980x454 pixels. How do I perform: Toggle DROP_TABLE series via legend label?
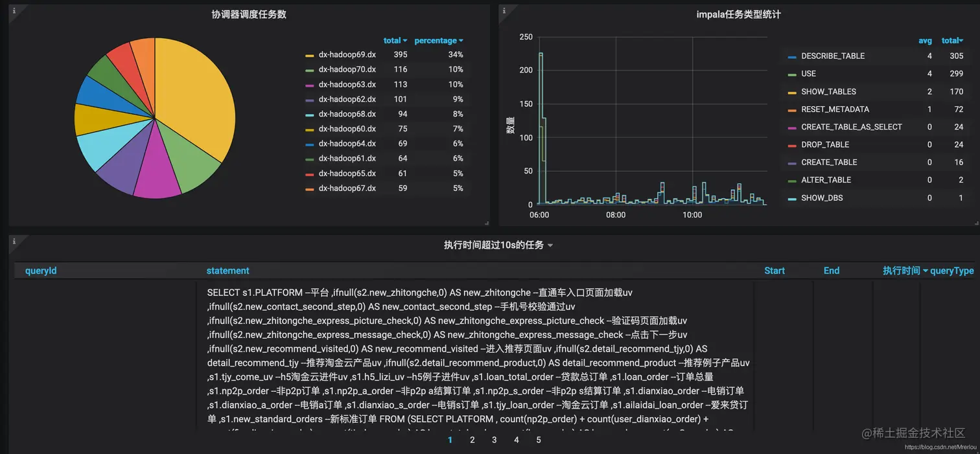click(x=825, y=144)
